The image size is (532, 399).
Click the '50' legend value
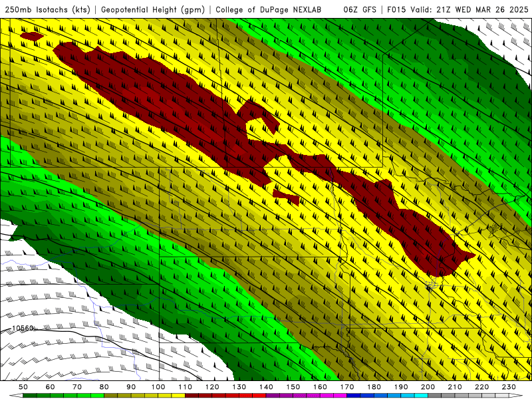pyautogui.click(x=23, y=387)
